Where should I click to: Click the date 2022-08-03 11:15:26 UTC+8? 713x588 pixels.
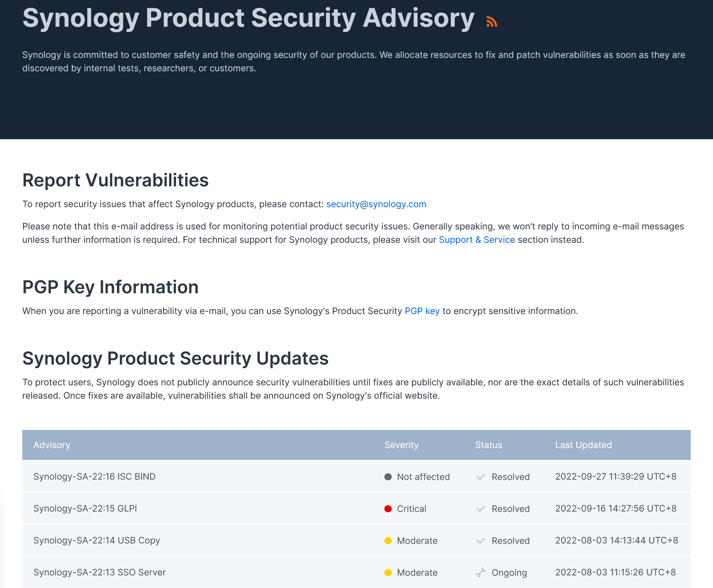coord(615,572)
